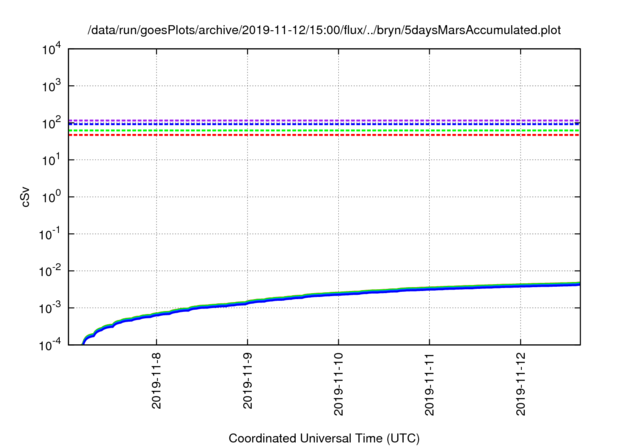Click the 2019-11-10 date tick label
The height and width of the screenshot is (448, 640).
pyautogui.click(x=338, y=384)
